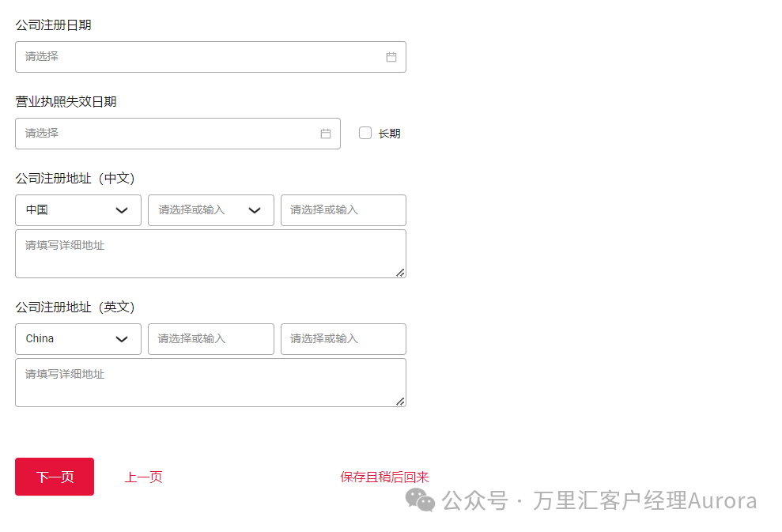Click the resize grip of the Chinese address textarea
This screenshot has height=532, width=782.
pyautogui.click(x=402, y=274)
